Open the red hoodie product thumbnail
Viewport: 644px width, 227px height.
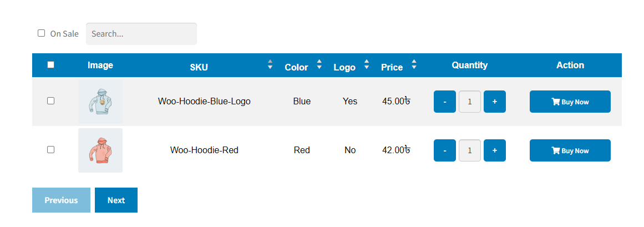coord(100,150)
